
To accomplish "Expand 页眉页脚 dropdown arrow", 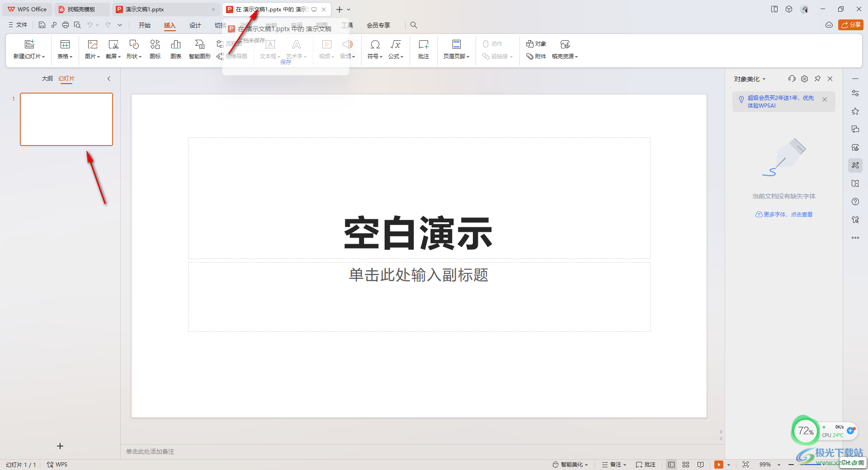I will [x=468, y=57].
